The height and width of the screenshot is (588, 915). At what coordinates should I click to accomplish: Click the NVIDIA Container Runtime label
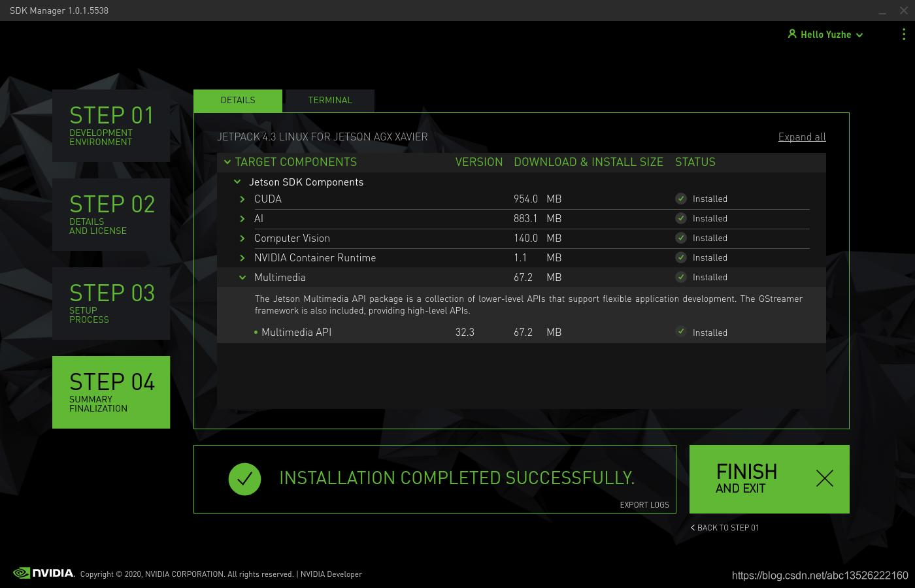(x=315, y=257)
